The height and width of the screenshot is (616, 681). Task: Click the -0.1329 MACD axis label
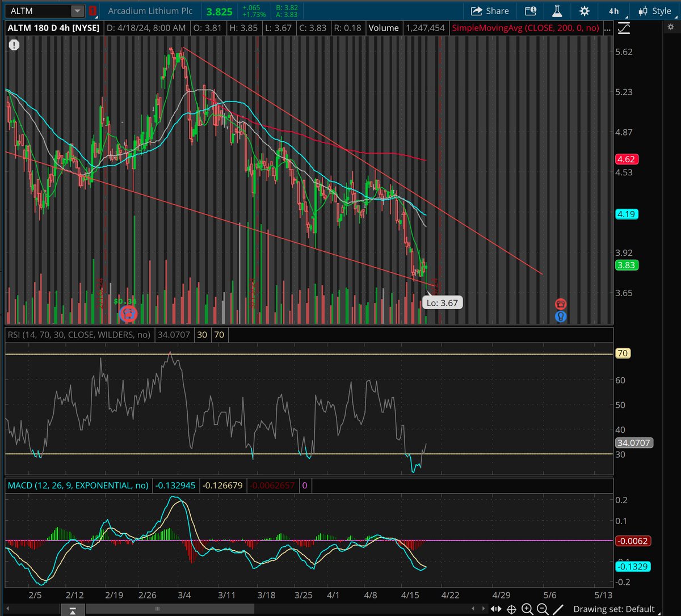(632, 566)
